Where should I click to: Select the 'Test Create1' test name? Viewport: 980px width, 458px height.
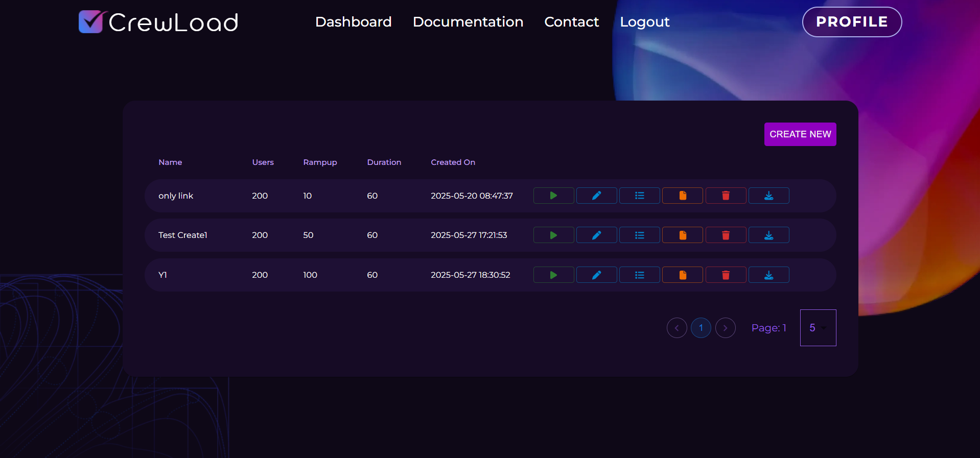(183, 235)
